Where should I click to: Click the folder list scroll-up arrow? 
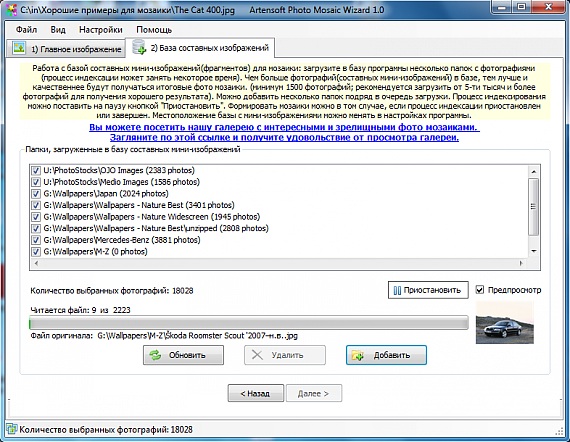point(534,172)
